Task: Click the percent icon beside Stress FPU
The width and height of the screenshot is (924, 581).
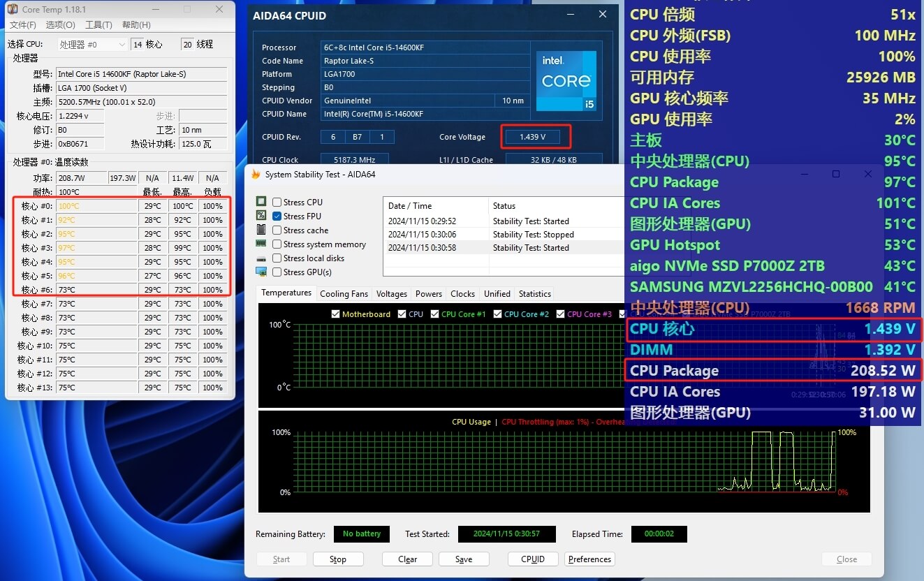Action: coord(261,216)
